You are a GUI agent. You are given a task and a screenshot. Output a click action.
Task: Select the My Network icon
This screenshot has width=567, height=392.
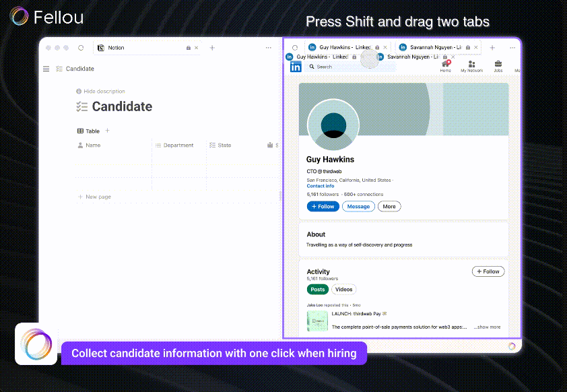(x=471, y=65)
